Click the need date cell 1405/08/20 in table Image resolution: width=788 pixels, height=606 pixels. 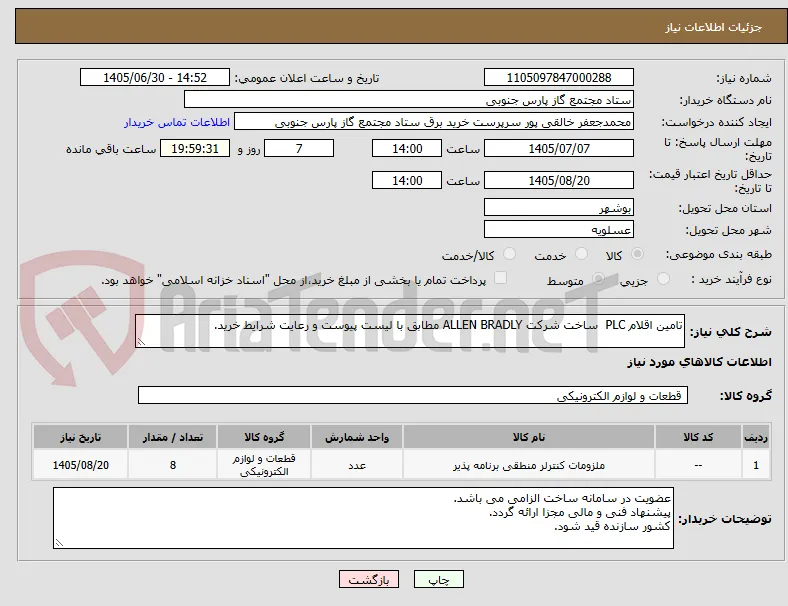(x=80, y=465)
